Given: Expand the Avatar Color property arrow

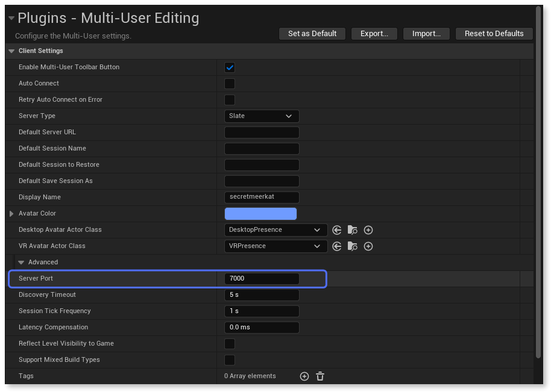Looking at the screenshot, I should (11, 214).
